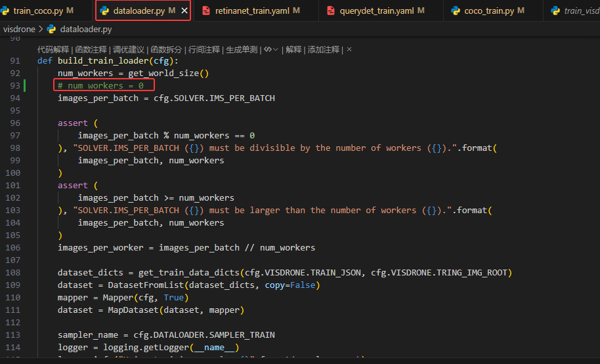Viewport: 600px width, 364px height.
Task: Click 'must be larger than' string text
Action: coord(257,211)
